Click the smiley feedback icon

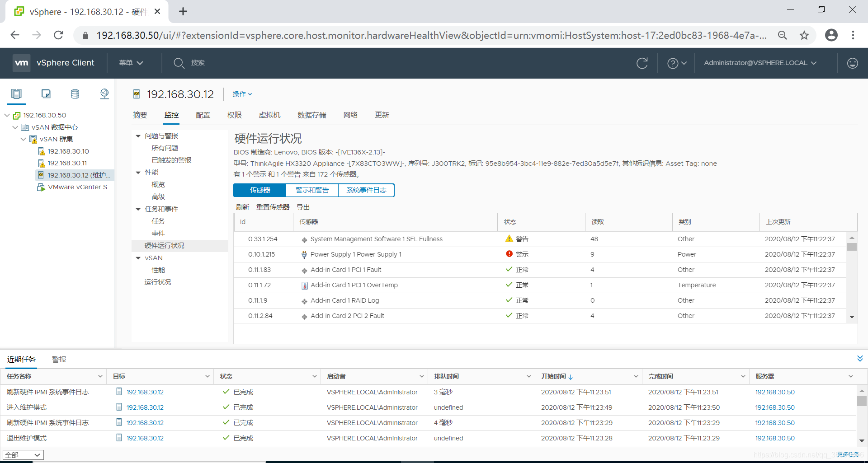(x=852, y=63)
